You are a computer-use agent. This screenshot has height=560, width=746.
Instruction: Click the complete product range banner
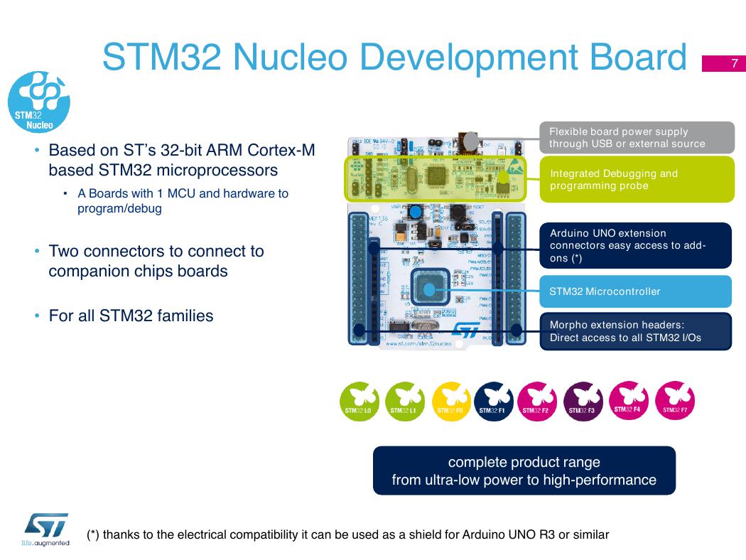(524, 470)
